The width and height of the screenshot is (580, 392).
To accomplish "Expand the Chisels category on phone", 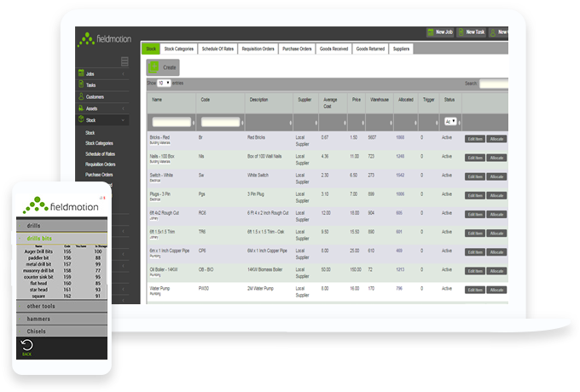I will tap(61, 331).
